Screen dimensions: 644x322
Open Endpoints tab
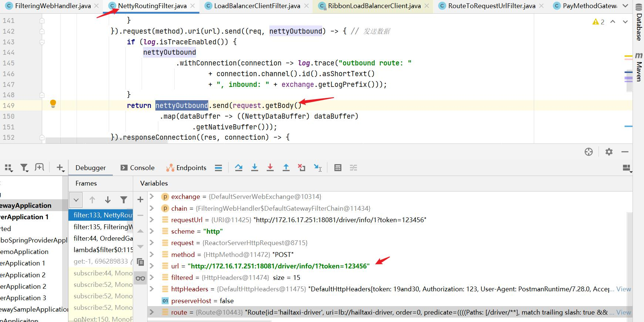tap(186, 168)
